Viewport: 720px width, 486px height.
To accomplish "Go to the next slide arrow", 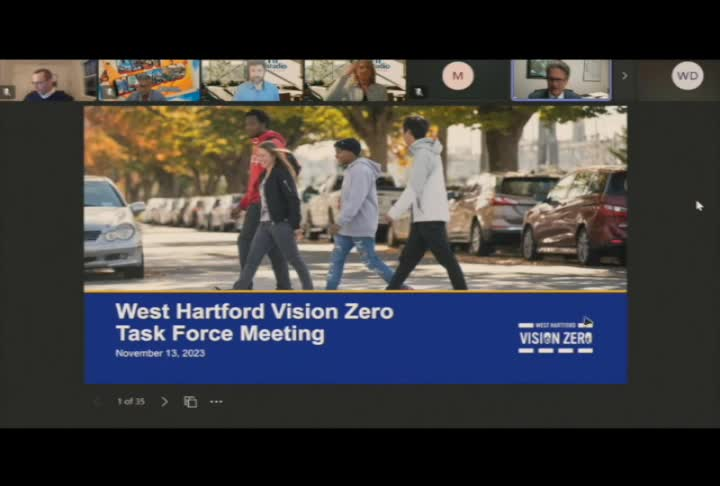I will click(164, 401).
